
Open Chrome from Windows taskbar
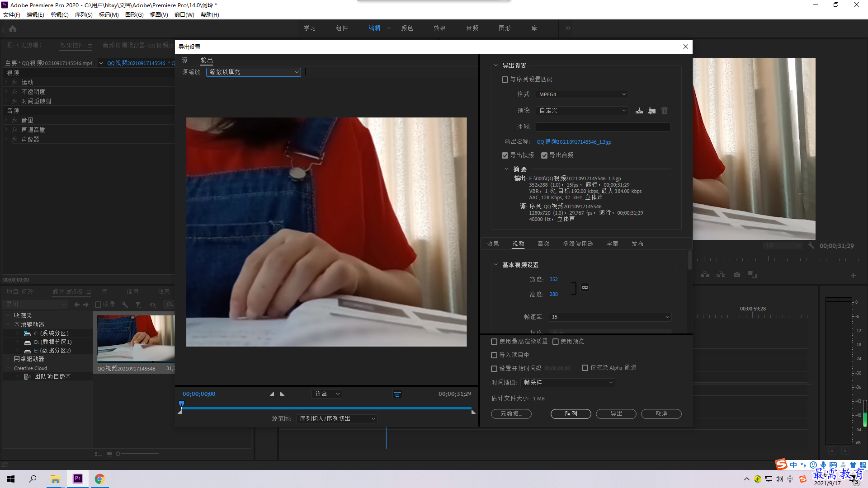pos(99,479)
